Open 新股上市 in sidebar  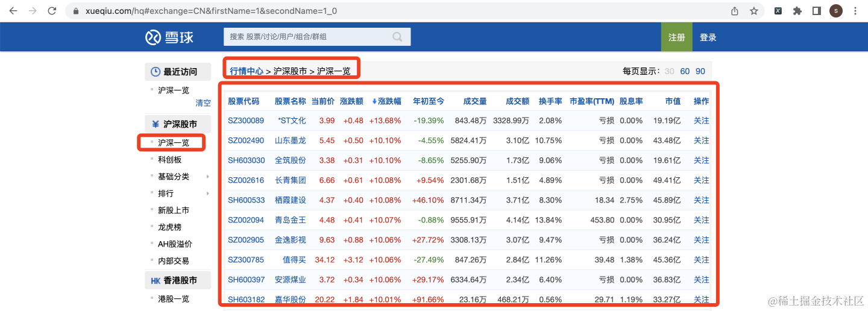pyautogui.click(x=174, y=210)
